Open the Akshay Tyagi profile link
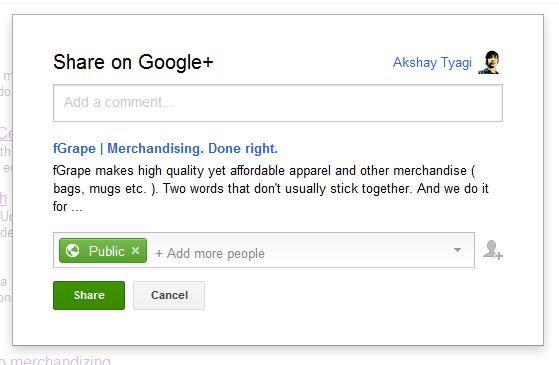 pos(432,62)
